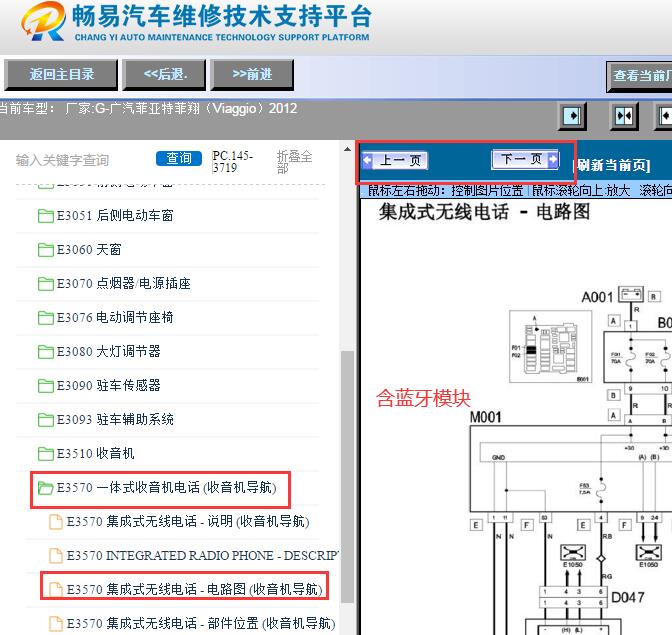Click the 折叠全部 collapse-all link
672x635 pixels.
(x=294, y=162)
